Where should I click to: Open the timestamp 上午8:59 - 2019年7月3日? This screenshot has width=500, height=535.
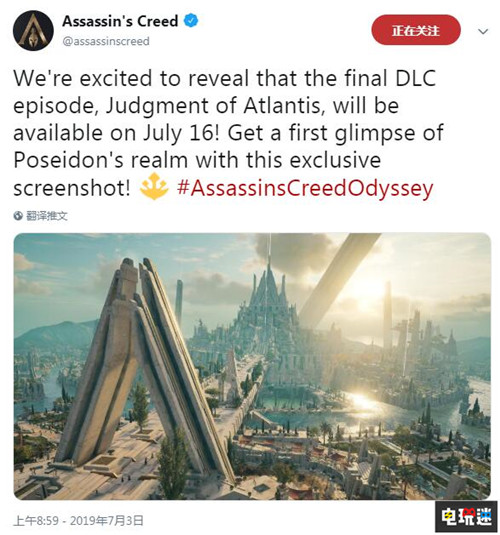[x=78, y=521]
